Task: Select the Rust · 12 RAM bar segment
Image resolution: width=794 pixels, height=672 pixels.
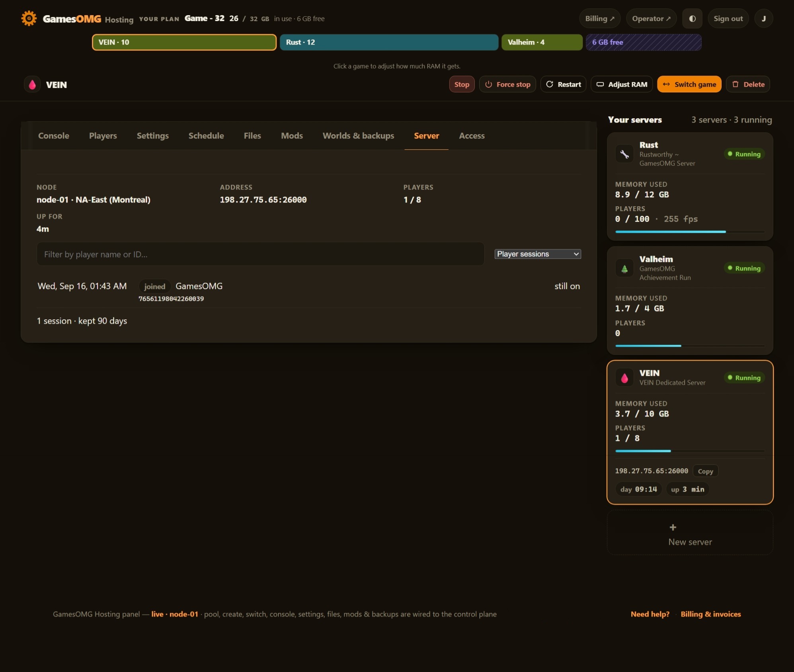Action: pyautogui.click(x=389, y=42)
